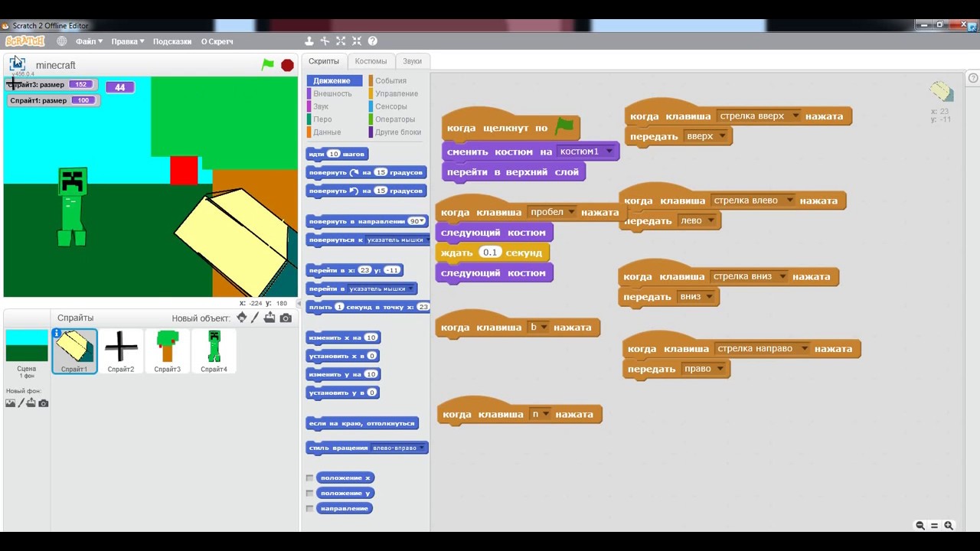Screen dimensions: 980x551
Task: Select Спрайт4 creeper sprite thumbnail
Action: point(214,351)
